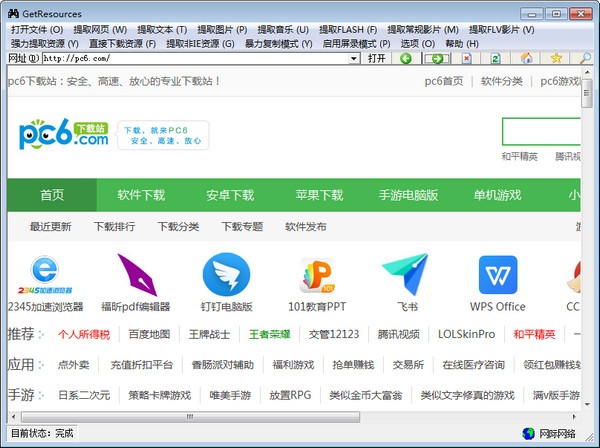This screenshot has height=448, width=600.
Task: Click the horizontal scrollbar thumb
Action: click(190, 417)
